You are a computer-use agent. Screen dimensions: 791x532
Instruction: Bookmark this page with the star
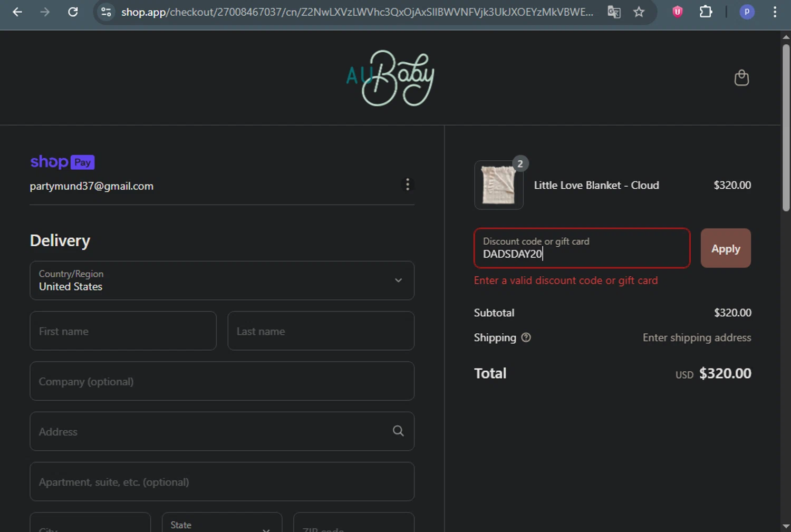pyautogui.click(x=639, y=12)
